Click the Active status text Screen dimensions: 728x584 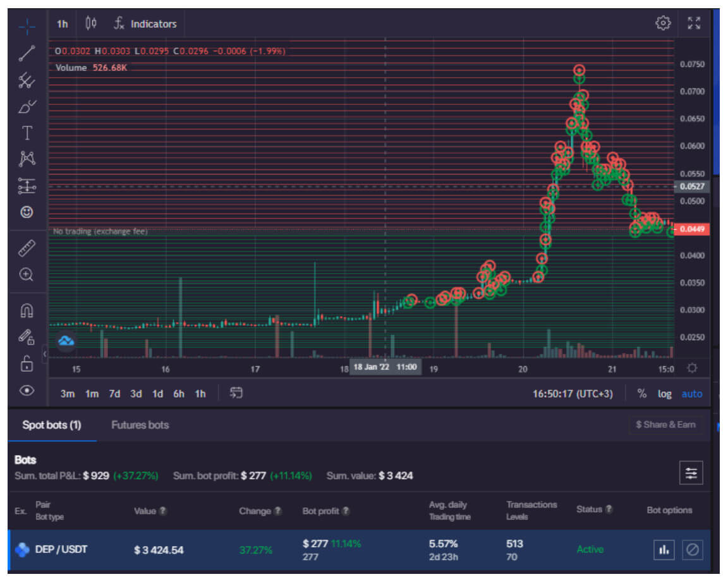point(590,549)
